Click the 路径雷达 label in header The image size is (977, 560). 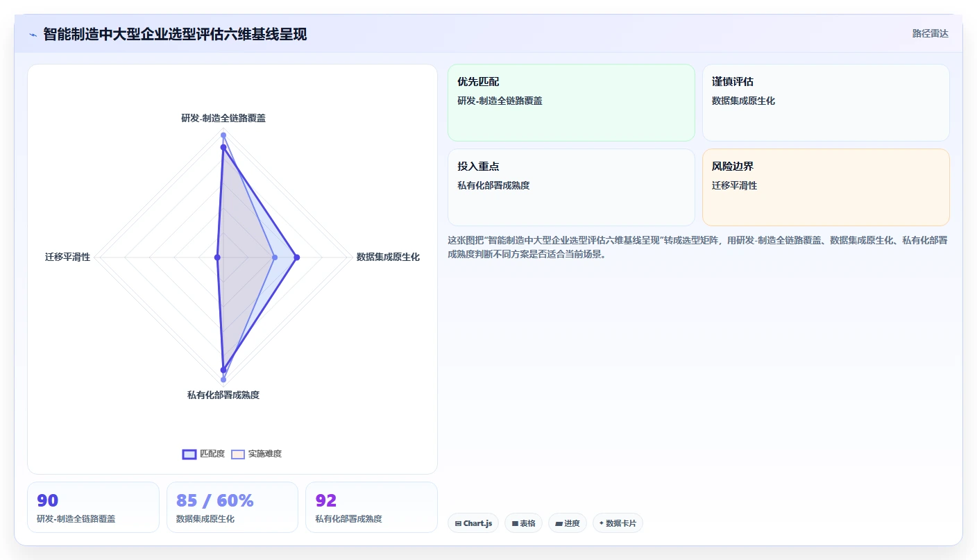tap(930, 33)
